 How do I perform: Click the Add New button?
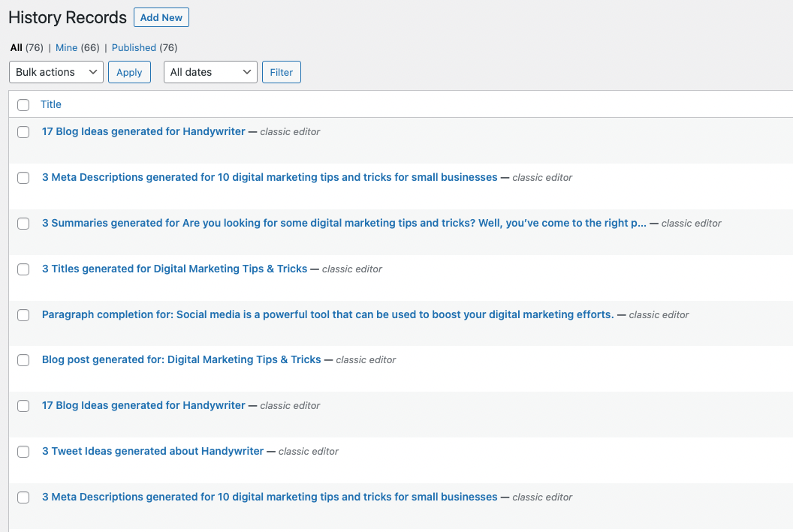pyautogui.click(x=161, y=17)
